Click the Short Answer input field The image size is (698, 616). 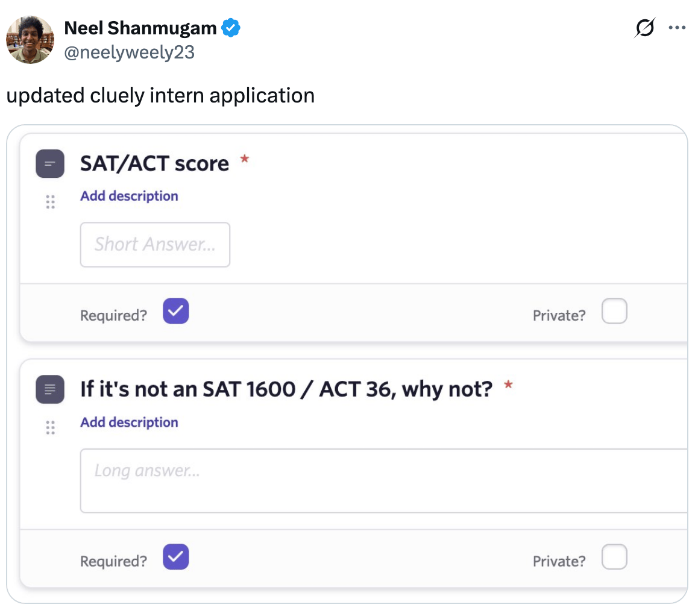(155, 244)
